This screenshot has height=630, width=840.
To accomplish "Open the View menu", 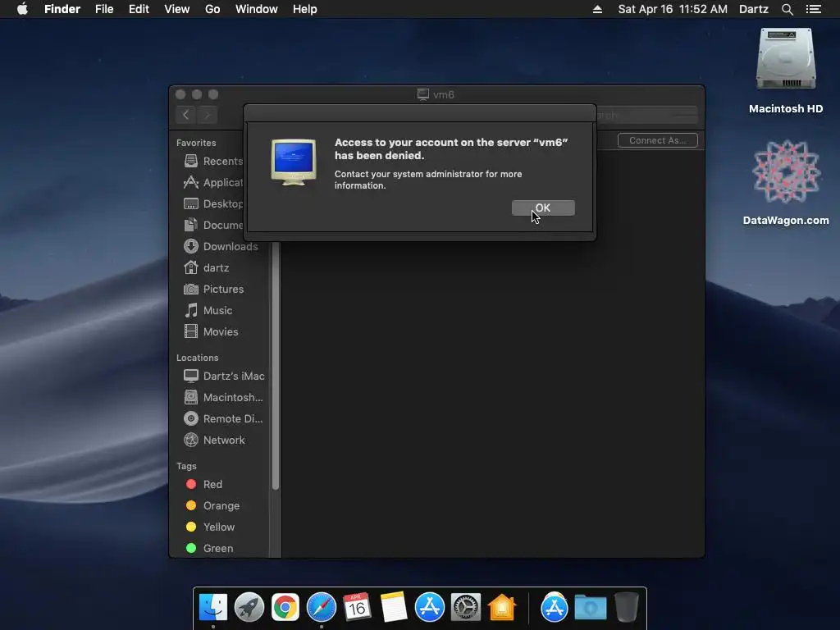I will click(177, 9).
